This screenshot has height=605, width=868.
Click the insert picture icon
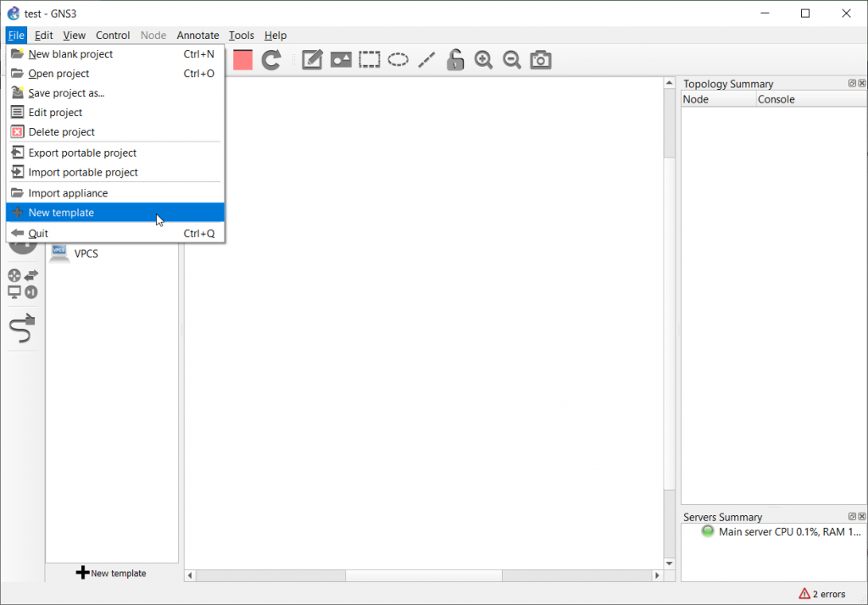(x=341, y=60)
